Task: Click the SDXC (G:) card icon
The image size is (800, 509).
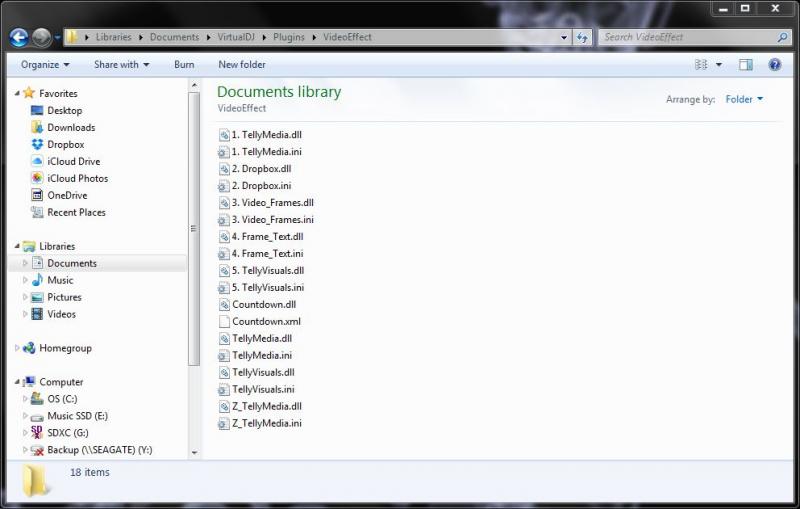Action: tap(37, 432)
